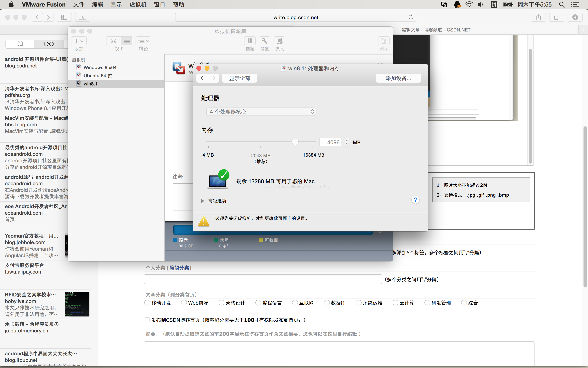Switch library to list view
The image size is (588, 368).
(x=127, y=41)
